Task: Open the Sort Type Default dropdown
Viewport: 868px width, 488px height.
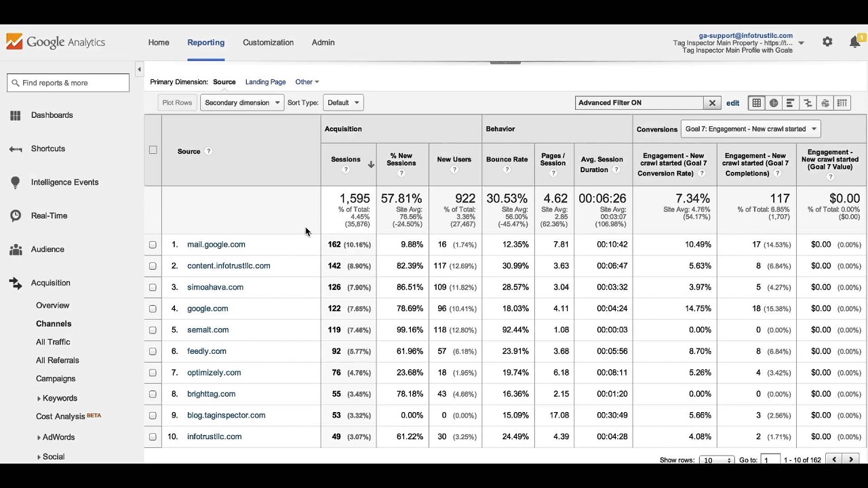Action: click(x=343, y=103)
